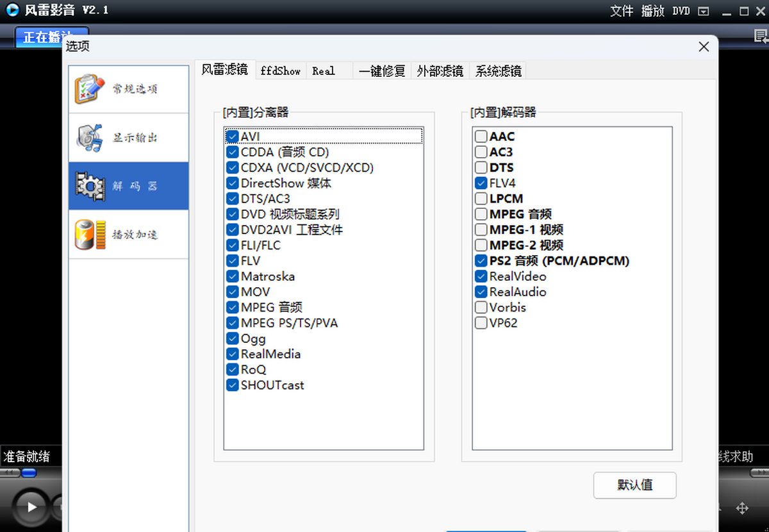Click the 默认值 defaults button
The width and height of the screenshot is (769, 532).
634,485
